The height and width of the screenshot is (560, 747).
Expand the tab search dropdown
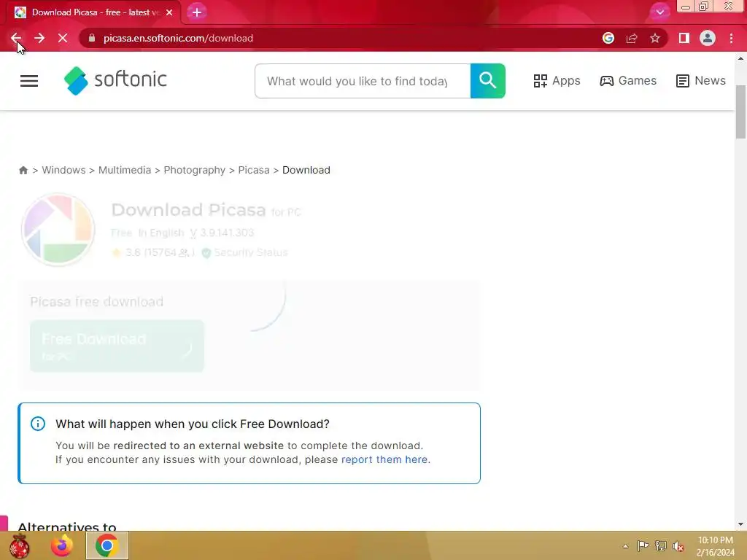[x=659, y=12]
